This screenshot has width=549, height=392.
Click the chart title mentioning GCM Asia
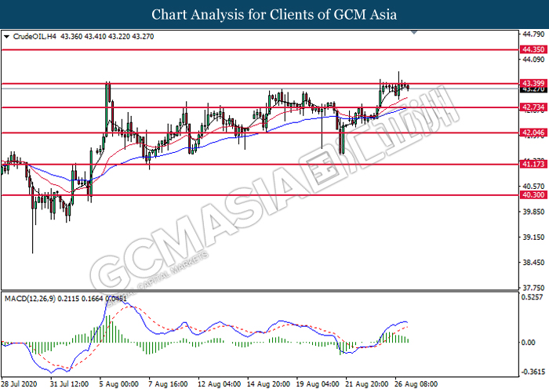[x=274, y=14]
